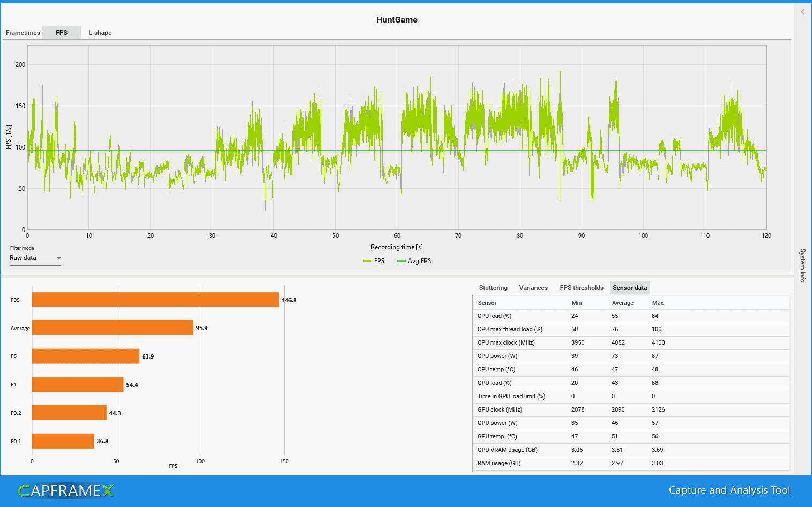
Task: Click the Capture and Analysis Tool text
Action: pos(729,490)
